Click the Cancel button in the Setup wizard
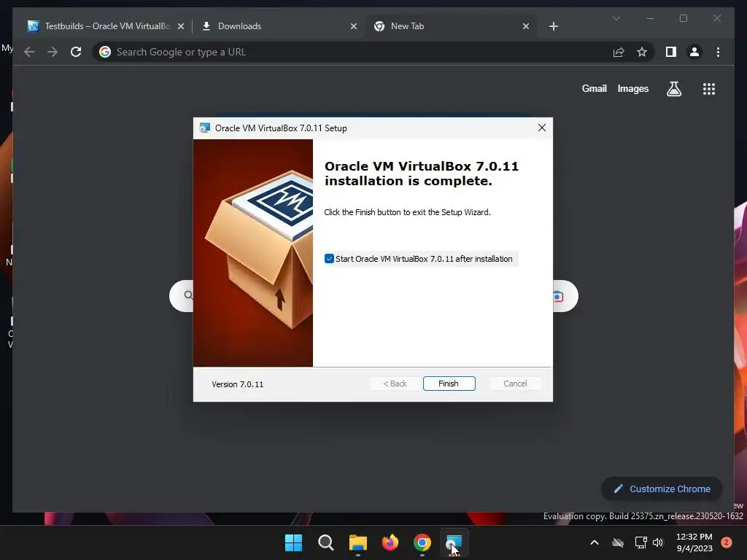Image resolution: width=747 pixels, height=560 pixels. [515, 384]
